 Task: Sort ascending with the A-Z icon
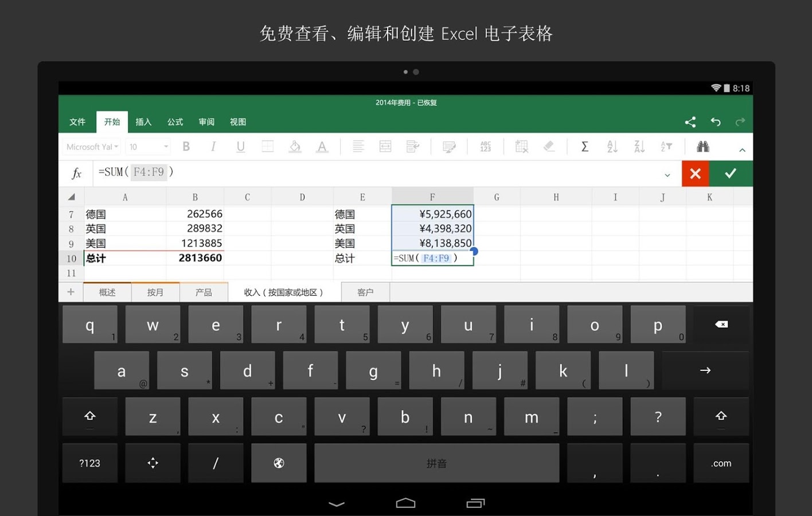[x=612, y=147]
